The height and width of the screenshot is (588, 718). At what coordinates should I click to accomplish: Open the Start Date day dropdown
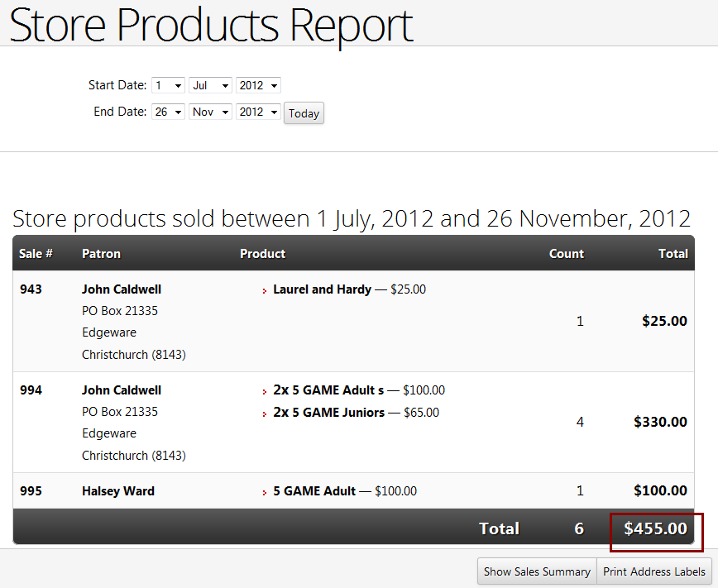pyautogui.click(x=168, y=85)
